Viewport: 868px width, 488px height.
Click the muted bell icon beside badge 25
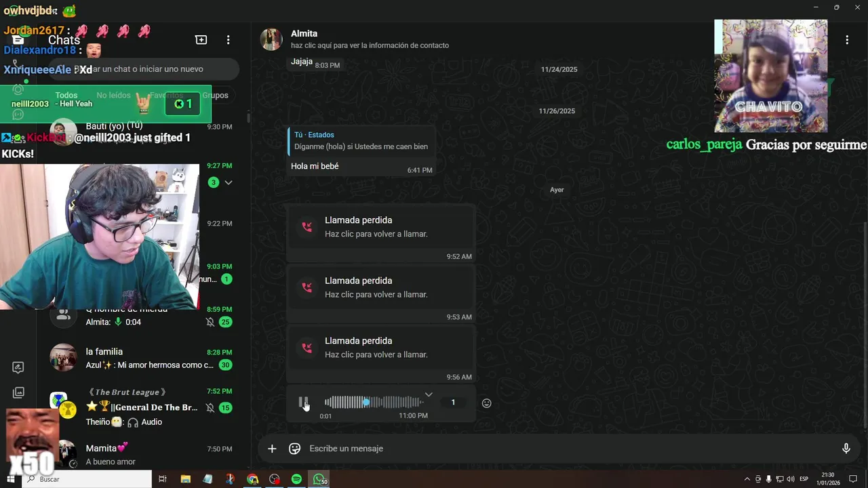pyautogui.click(x=210, y=322)
